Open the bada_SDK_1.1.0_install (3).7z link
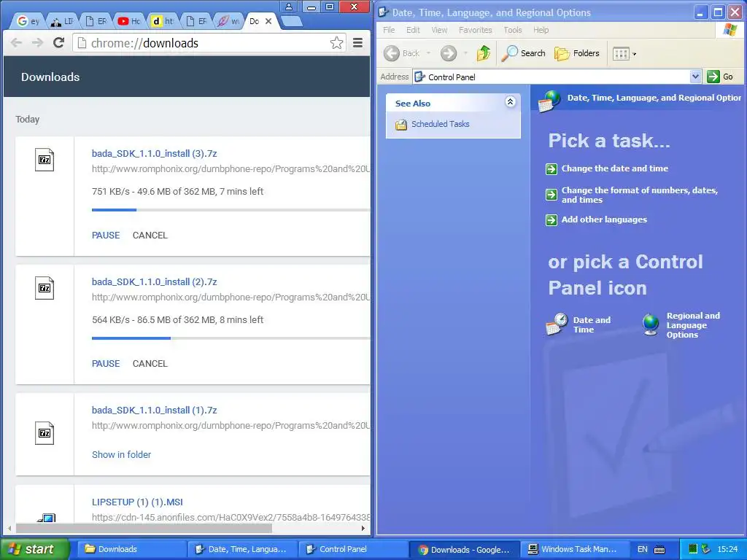The height and width of the screenshot is (560, 747). coord(155,153)
